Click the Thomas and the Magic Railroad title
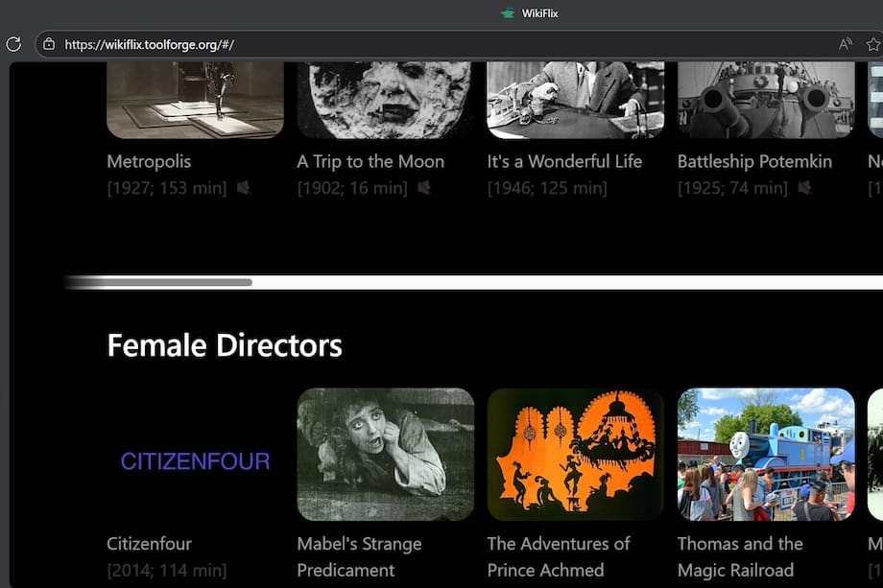 740,556
